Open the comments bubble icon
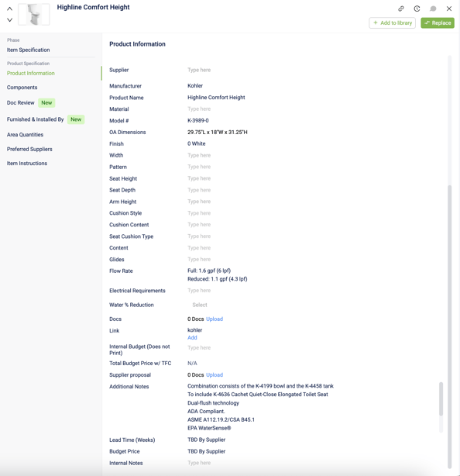460x476 pixels. tap(433, 9)
